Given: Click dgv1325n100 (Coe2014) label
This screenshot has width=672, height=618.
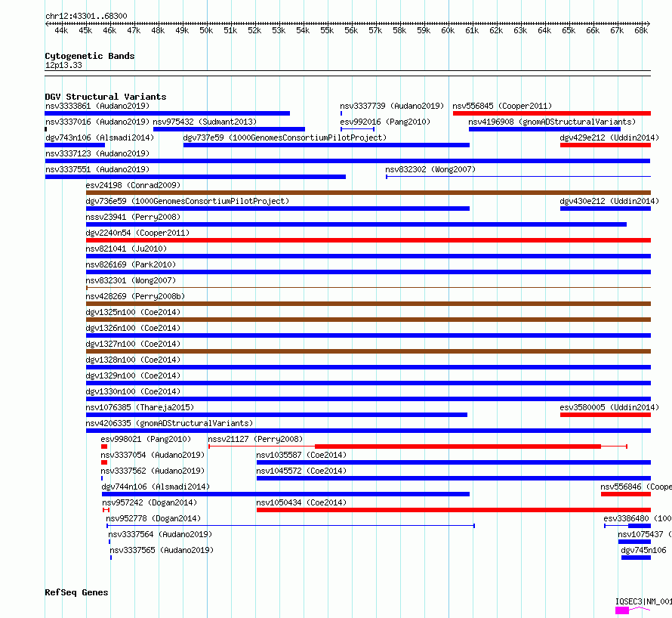Looking at the screenshot, I should point(133,312).
